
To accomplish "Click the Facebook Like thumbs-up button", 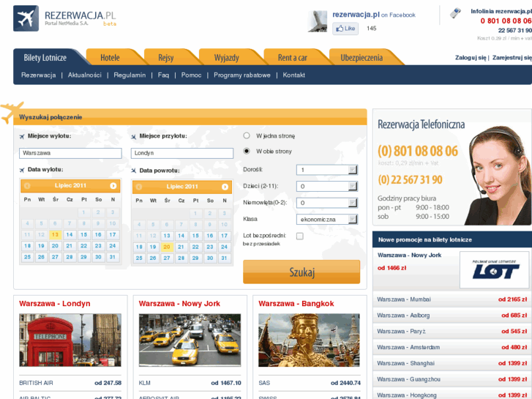I will click(345, 29).
